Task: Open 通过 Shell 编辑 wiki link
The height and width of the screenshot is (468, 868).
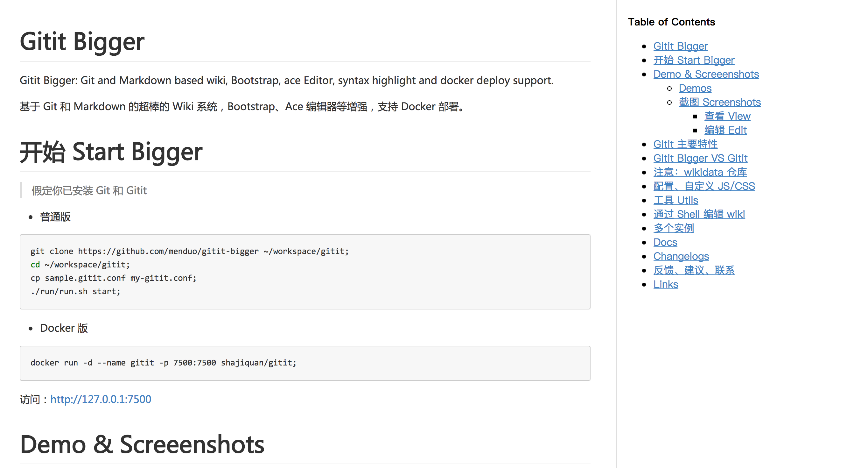Action: 698,215
